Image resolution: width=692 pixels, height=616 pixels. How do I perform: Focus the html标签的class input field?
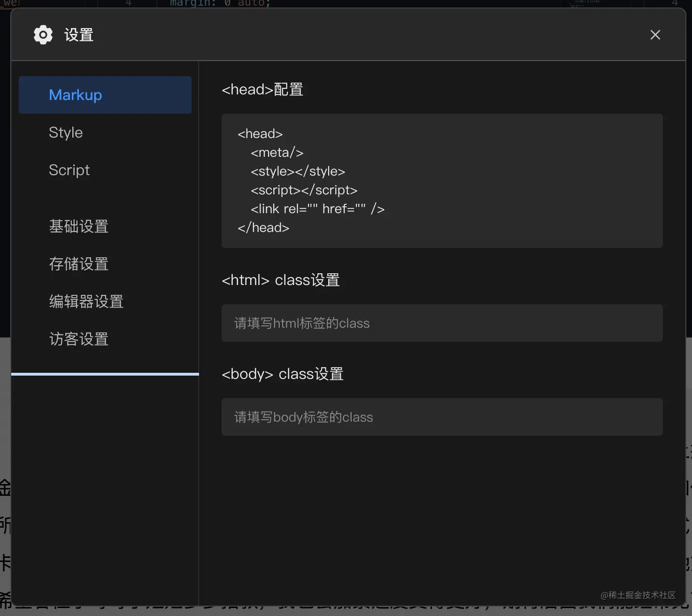tap(442, 323)
